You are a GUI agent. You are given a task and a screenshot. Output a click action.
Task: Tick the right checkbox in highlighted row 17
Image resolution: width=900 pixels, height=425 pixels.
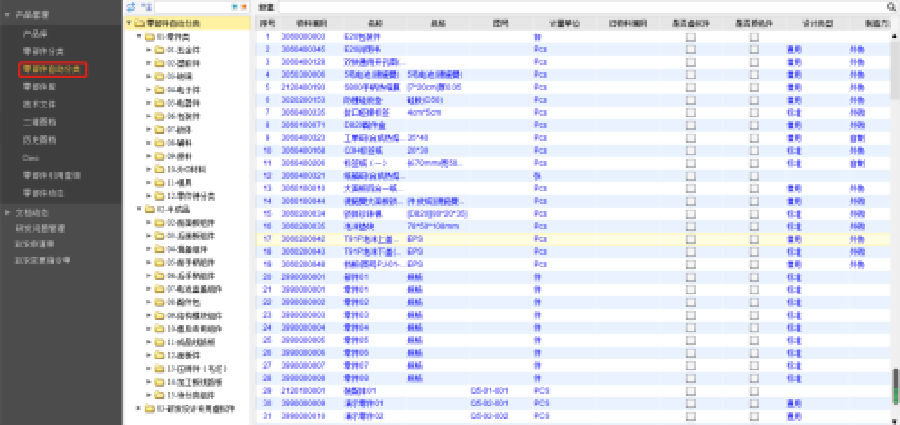[x=754, y=239]
